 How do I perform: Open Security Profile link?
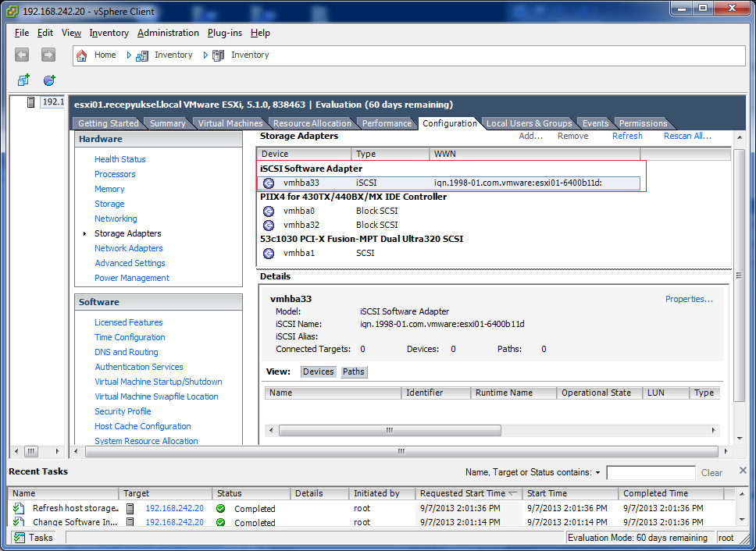pos(123,411)
